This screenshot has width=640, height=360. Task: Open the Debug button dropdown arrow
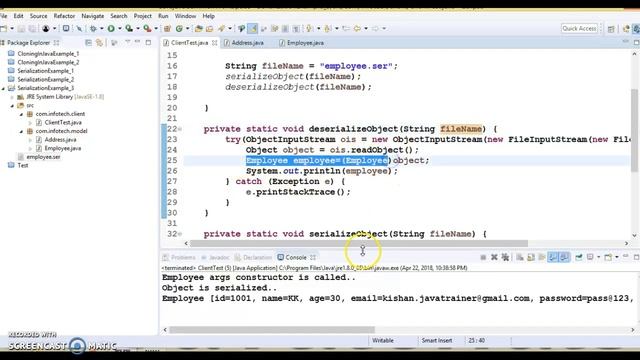(101, 29)
